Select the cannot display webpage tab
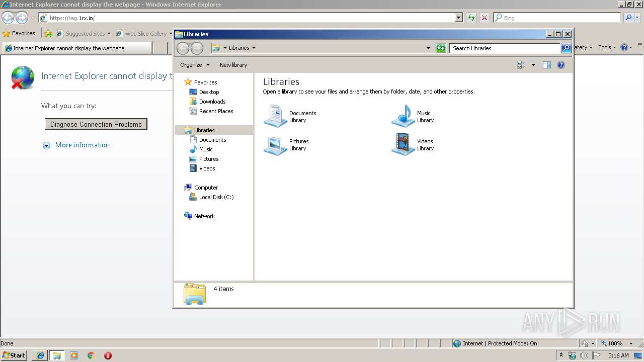Viewport: 644px width, 362px height. (76, 48)
